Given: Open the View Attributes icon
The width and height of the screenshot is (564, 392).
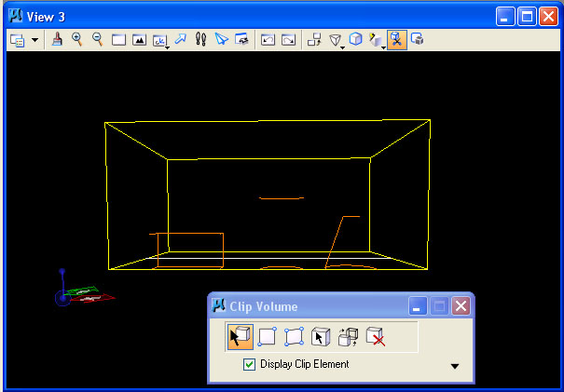Looking at the screenshot, I should (x=18, y=40).
